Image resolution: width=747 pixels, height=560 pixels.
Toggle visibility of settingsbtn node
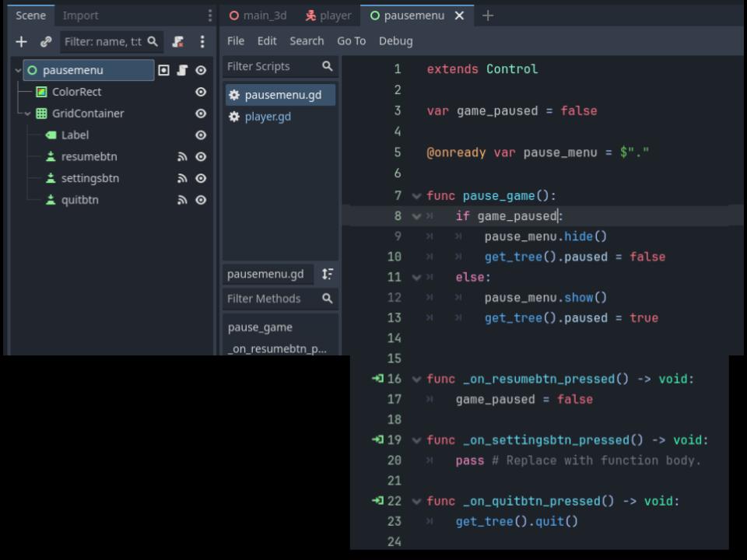(x=201, y=179)
